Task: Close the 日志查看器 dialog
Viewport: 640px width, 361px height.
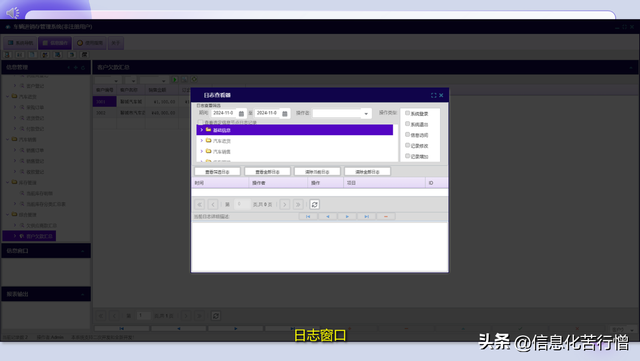Action: pos(441,95)
